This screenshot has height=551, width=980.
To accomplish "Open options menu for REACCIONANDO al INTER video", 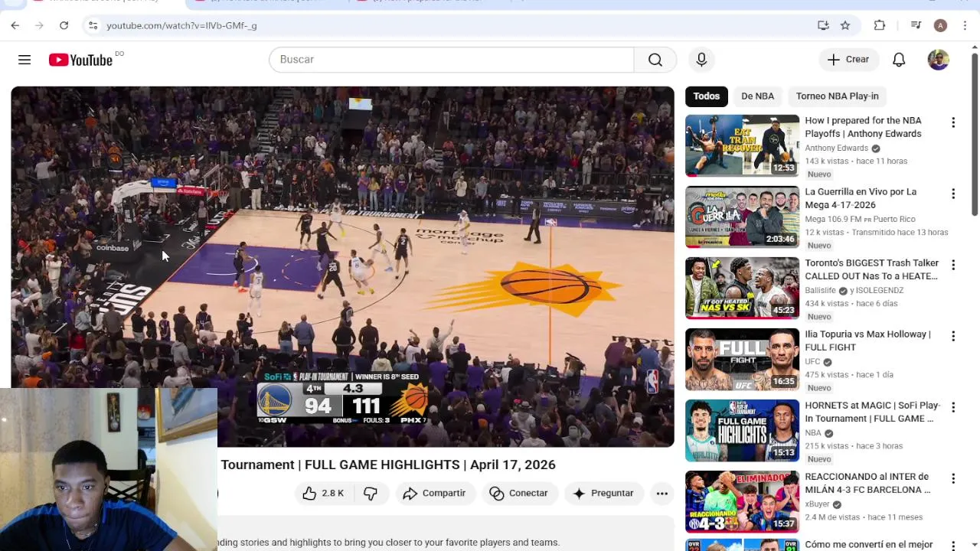I will (x=953, y=478).
